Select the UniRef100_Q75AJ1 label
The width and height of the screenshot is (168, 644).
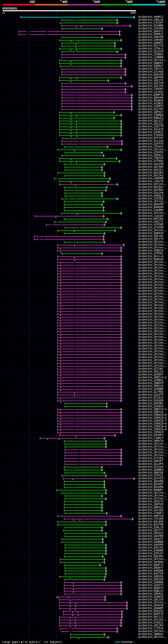click(x=151, y=49)
